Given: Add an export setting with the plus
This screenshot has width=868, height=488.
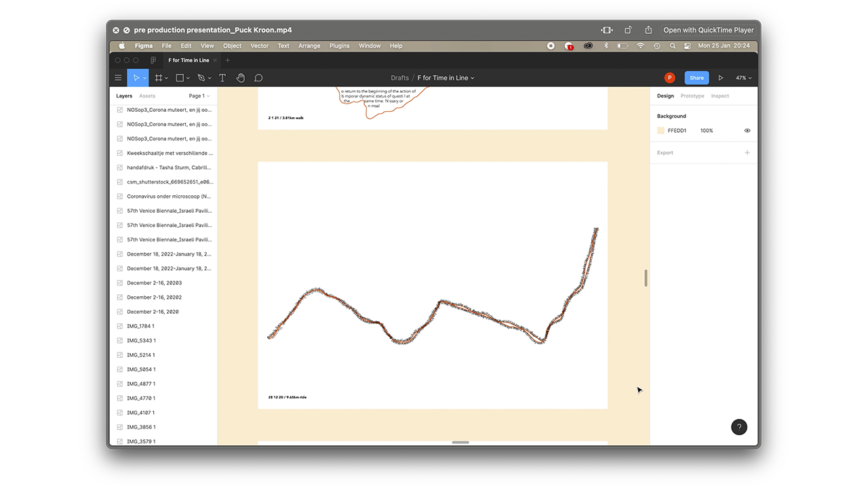Looking at the screenshot, I should (747, 152).
